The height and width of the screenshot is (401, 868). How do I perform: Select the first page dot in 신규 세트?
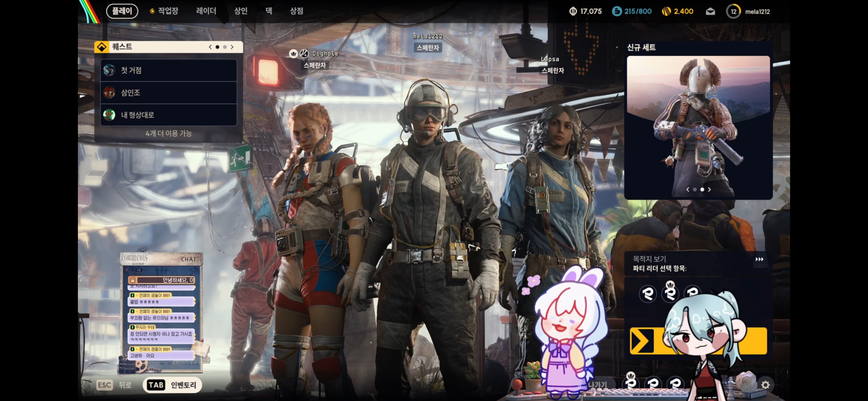tap(694, 190)
